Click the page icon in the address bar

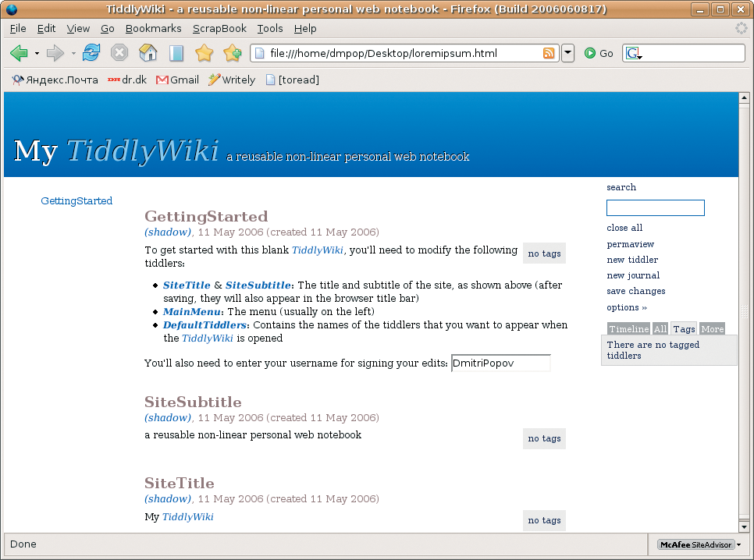(259, 53)
